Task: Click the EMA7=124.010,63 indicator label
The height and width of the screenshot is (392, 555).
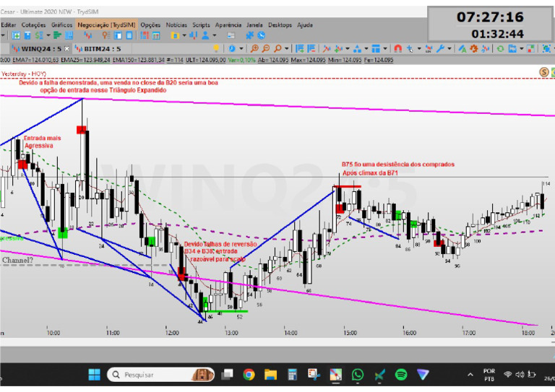Action: coord(35,60)
